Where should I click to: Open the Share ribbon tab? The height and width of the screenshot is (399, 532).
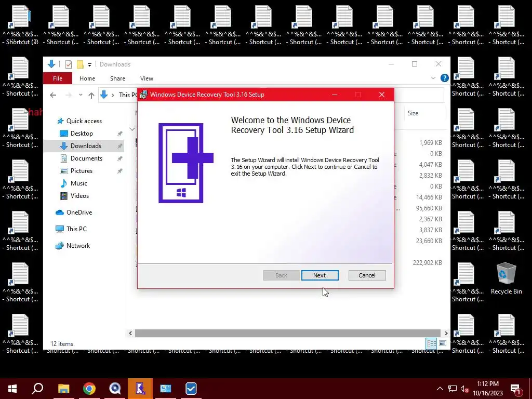point(117,78)
